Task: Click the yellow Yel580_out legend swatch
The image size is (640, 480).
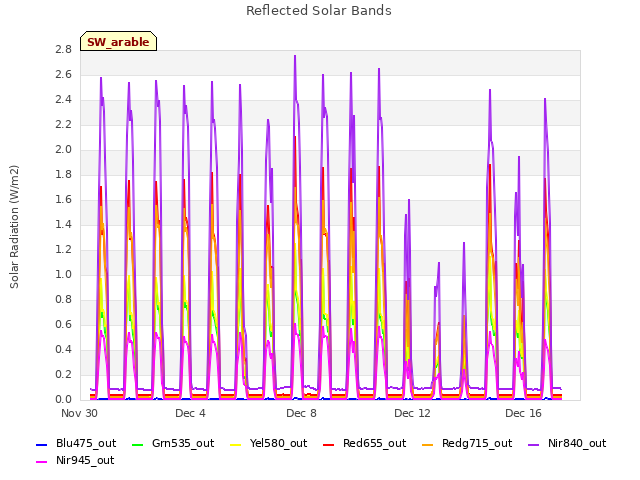Action: [x=236, y=444]
